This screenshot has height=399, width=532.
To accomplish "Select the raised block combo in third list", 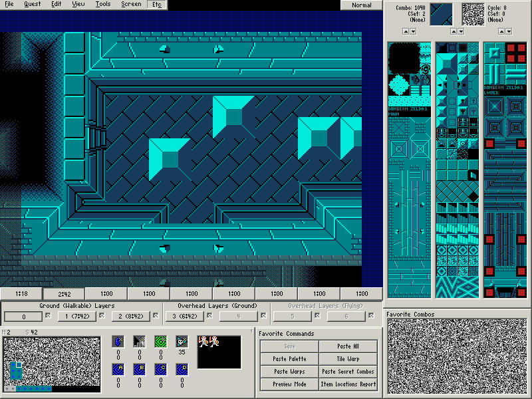I will (495, 53).
